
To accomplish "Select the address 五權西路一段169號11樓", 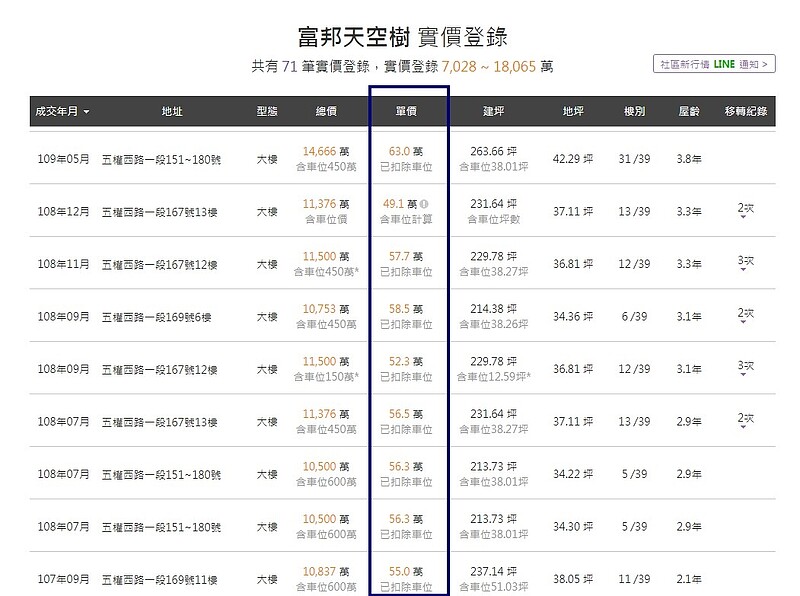I will click(159, 580).
